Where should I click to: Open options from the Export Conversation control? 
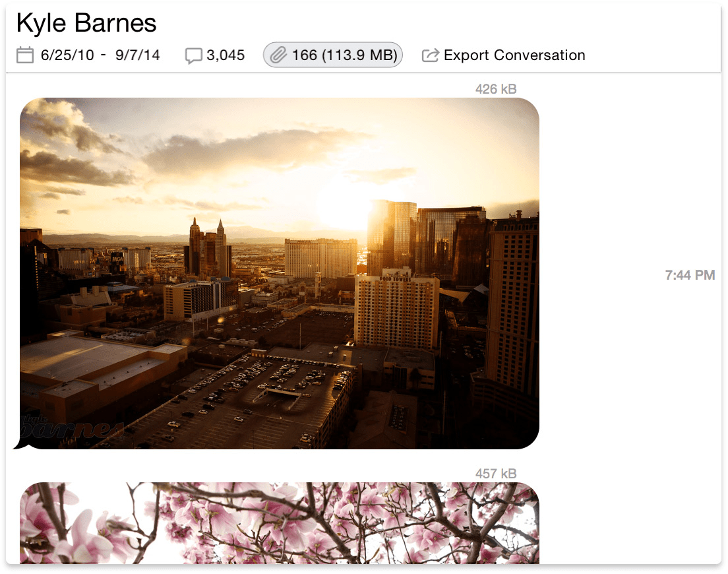click(514, 55)
